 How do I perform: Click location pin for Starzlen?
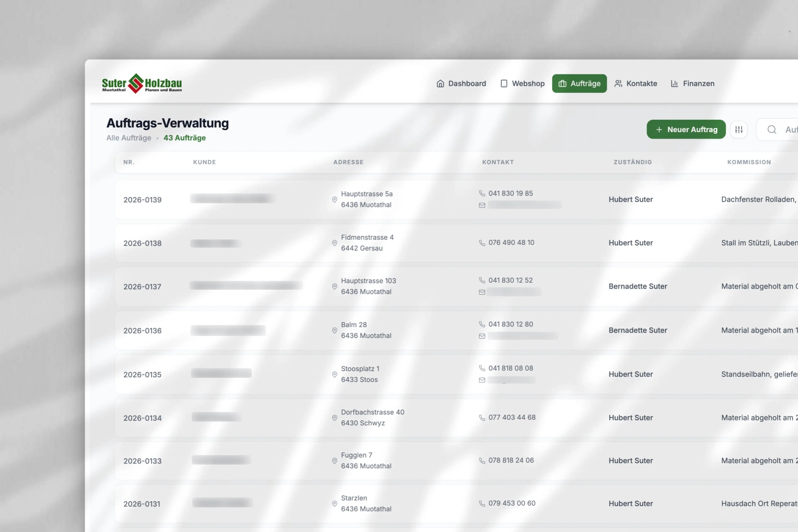pyautogui.click(x=335, y=504)
